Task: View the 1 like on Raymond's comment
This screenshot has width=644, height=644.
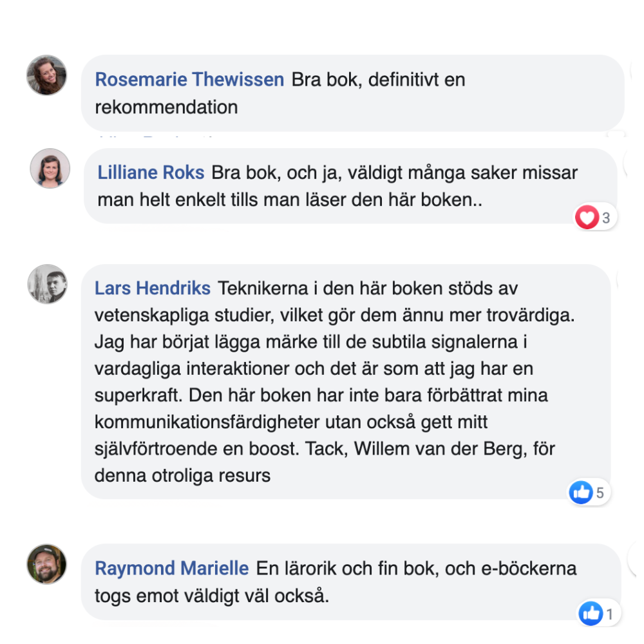Action: point(609,614)
